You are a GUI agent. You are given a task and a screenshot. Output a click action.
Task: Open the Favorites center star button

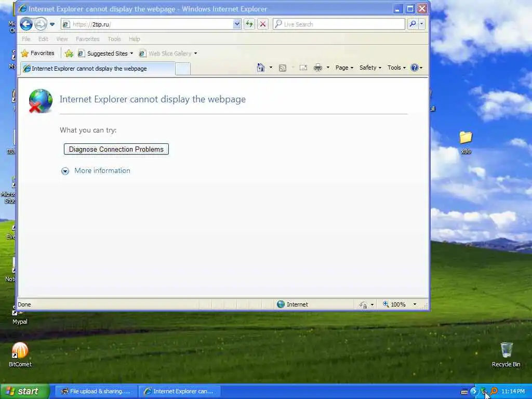click(x=37, y=54)
